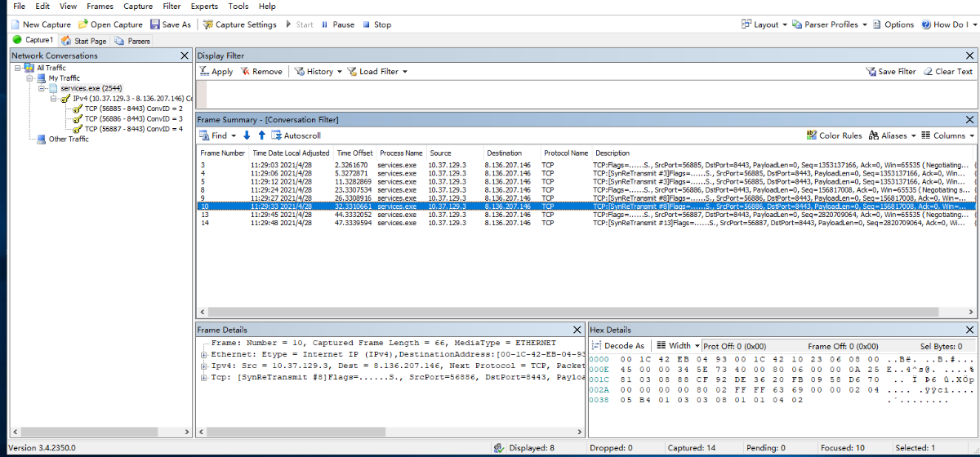Select frame number 14 row
Screen dimensions: 980x457
point(586,222)
